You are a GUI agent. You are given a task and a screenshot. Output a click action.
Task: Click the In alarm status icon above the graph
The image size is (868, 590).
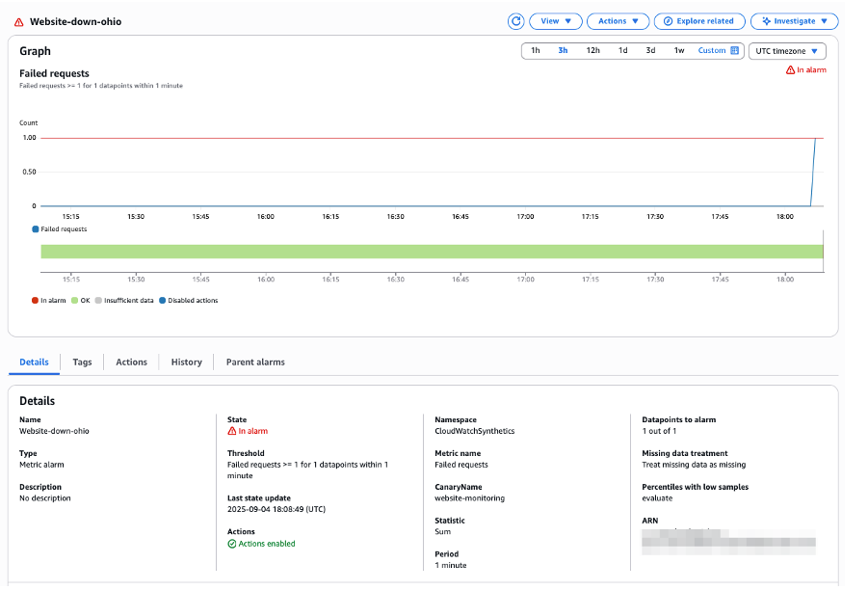[x=791, y=70]
